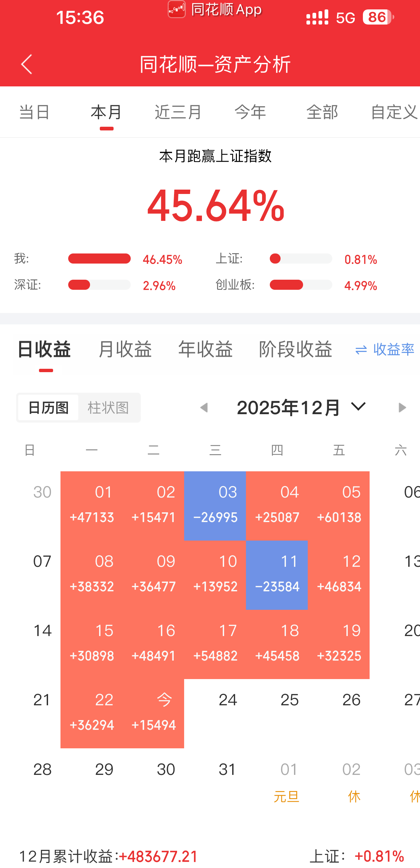Tap calendar day 25

pyautogui.click(x=290, y=700)
